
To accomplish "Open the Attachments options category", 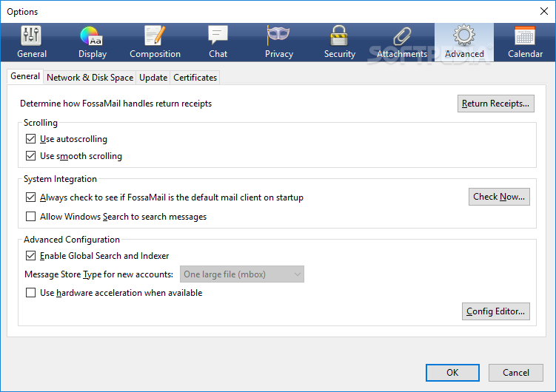I will (402, 42).
